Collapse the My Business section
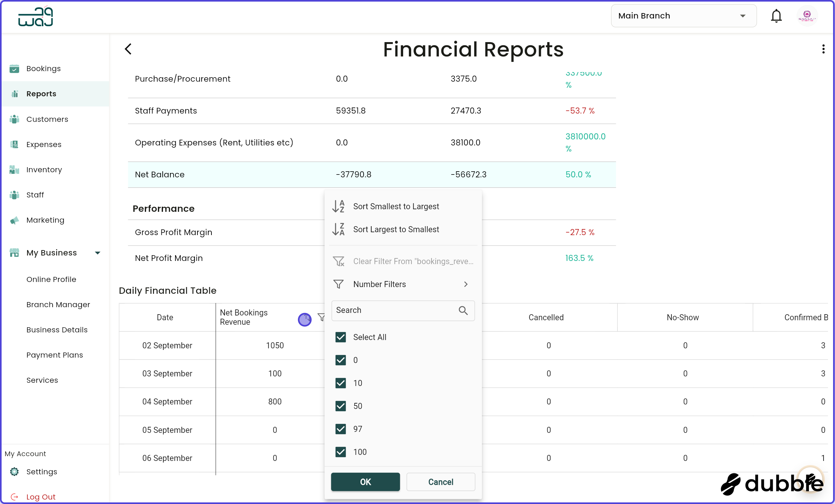 click(98, 253)
